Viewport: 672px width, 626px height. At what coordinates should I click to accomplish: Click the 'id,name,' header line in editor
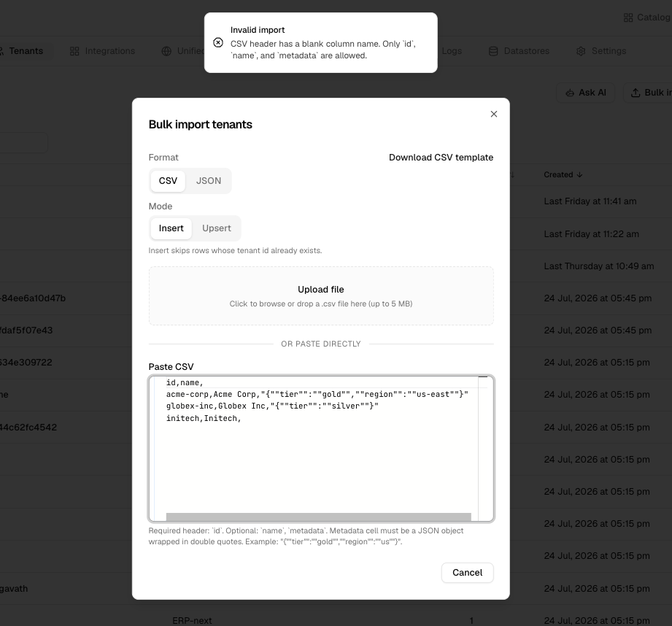point(185,382)
